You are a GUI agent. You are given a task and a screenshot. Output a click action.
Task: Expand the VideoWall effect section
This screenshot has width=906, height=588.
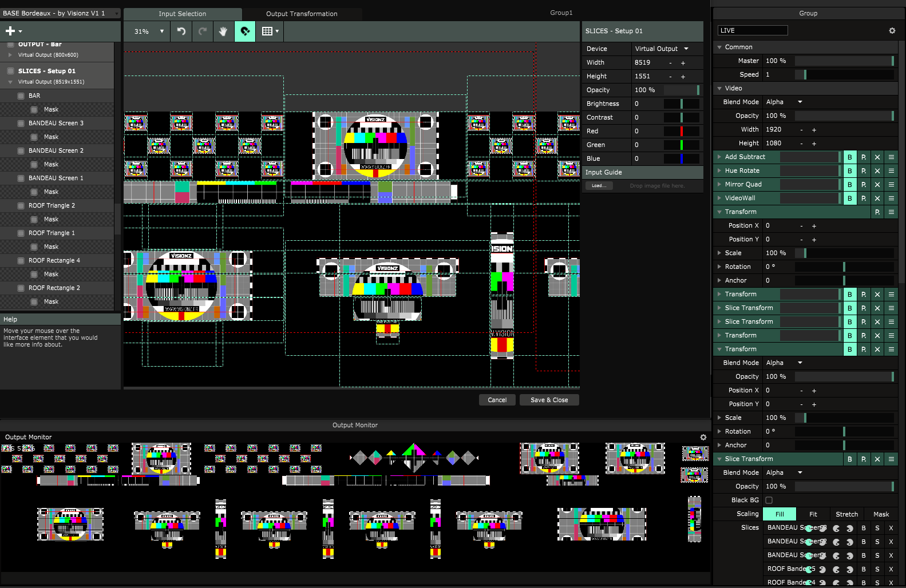click(x=719, y=198)
